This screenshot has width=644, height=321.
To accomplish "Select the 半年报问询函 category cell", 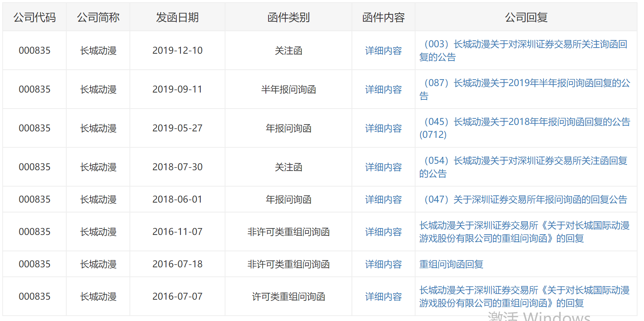I will [289, 89].
